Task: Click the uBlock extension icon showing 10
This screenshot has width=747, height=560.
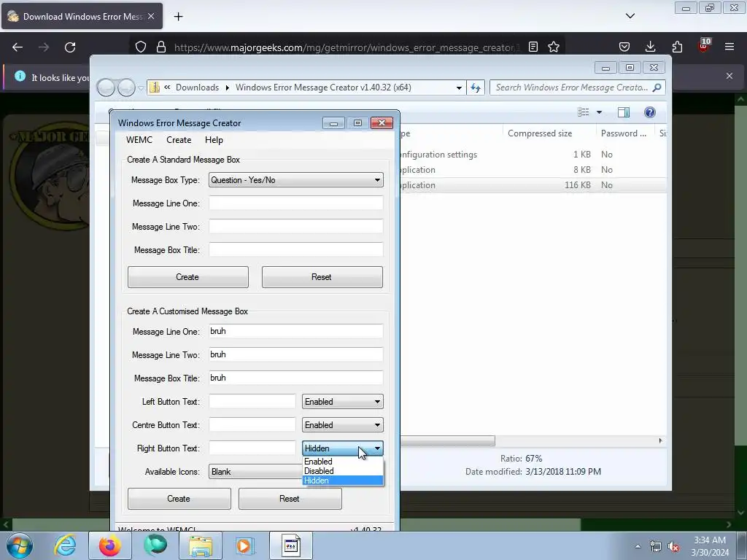Action: click(704, 46)
